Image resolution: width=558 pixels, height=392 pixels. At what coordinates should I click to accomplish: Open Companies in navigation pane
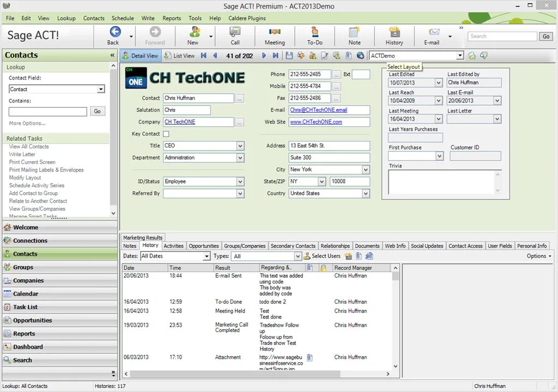coord(60,280)
